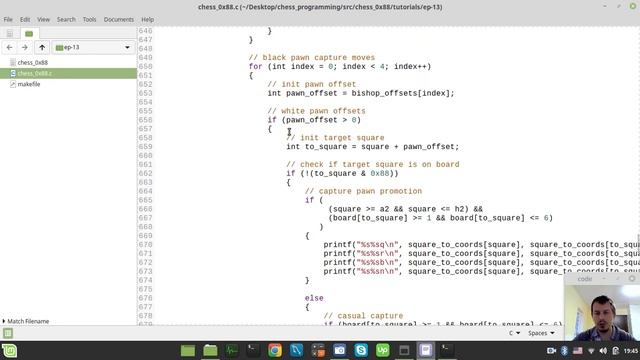Open Upwork app from taskbar
This screenshot has width=640, height=360.
pyautogui.click(x=382, y=351)
